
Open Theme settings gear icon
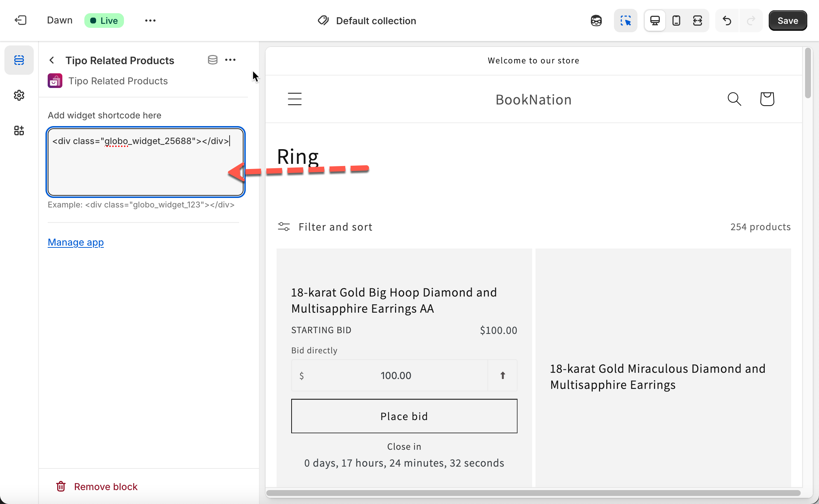pos(19,95)
